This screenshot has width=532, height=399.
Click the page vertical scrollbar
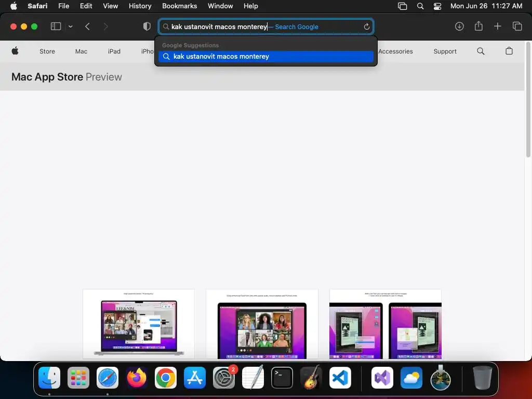click(x=528, y=100)
